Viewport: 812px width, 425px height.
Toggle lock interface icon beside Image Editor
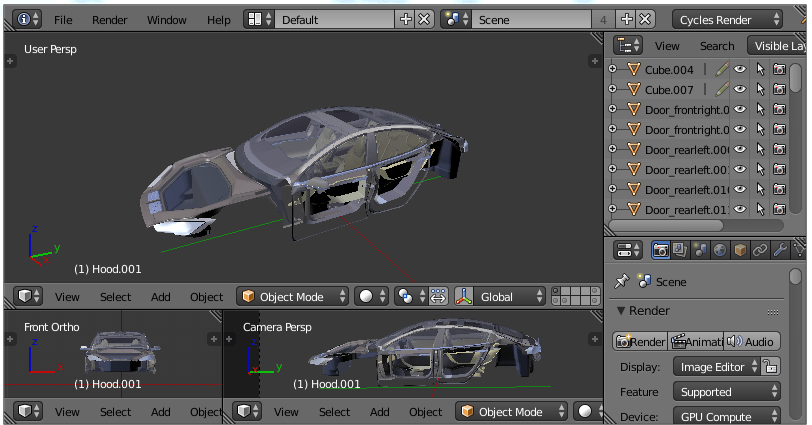pyautogui.click(x=771, y=367)
